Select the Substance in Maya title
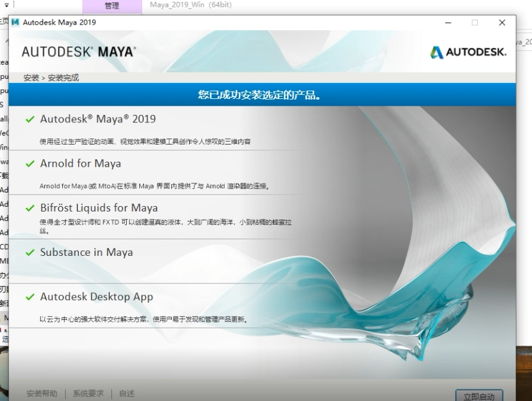The height and width of the screenshot is (401, 532). pos(86,252)
